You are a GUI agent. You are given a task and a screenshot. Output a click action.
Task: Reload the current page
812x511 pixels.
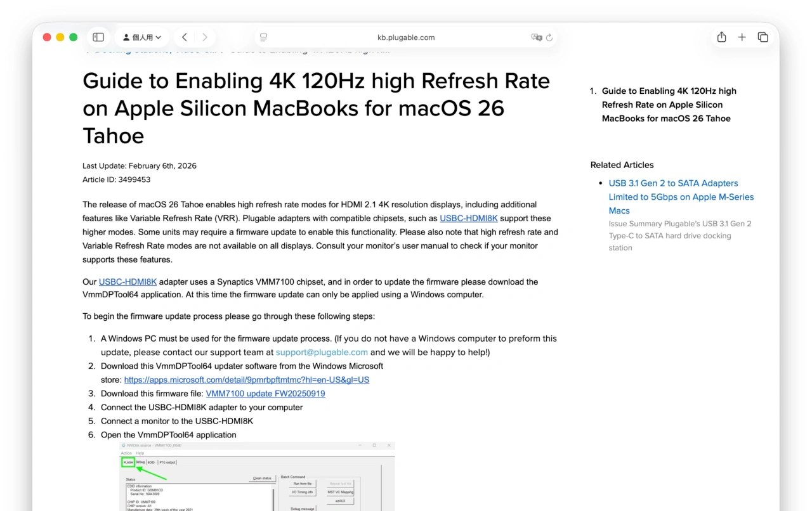(549, 37)
